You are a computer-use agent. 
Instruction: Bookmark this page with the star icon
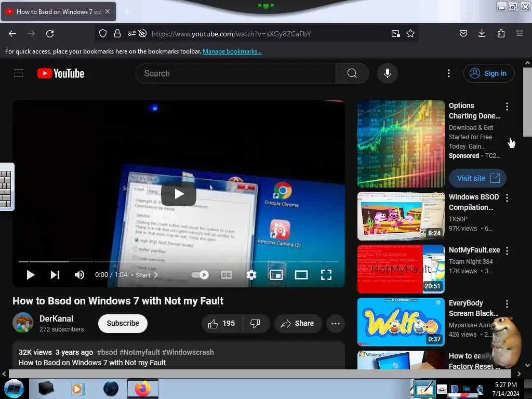pyautogui.click(x=410, y=34)
